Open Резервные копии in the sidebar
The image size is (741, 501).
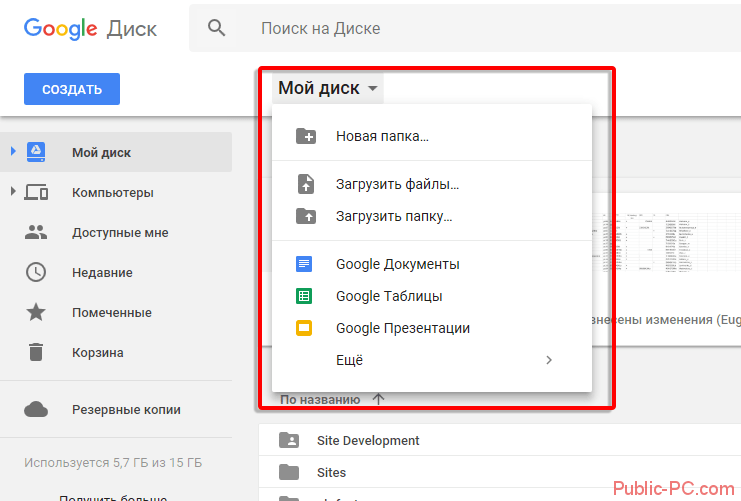tap(116, 409)
